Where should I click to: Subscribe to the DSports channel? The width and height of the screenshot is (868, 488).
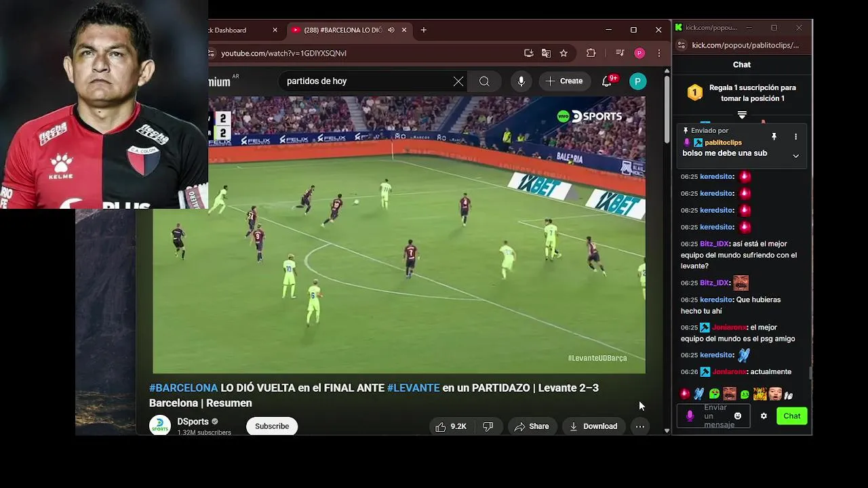272,426
